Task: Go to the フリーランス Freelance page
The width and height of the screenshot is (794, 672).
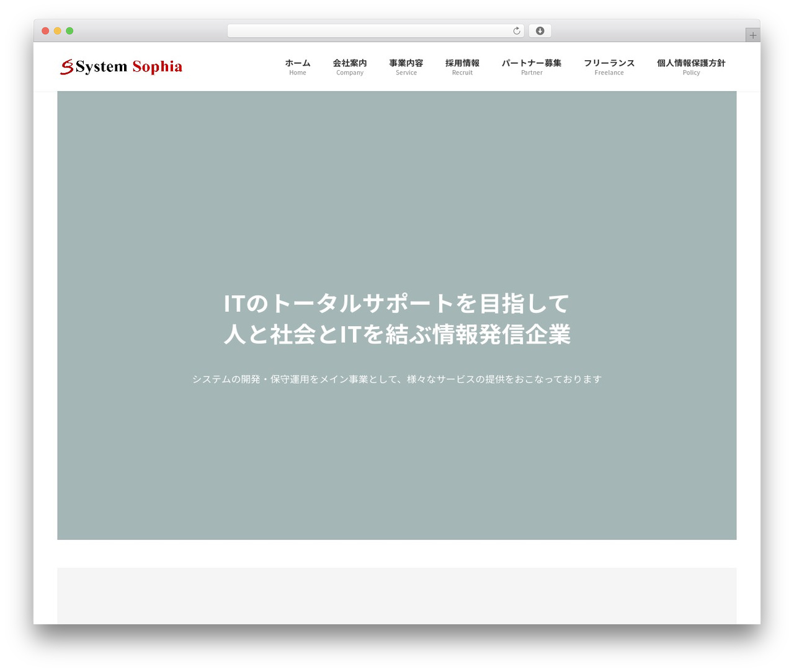Action: pyautogui.click(x=609, y=67)
